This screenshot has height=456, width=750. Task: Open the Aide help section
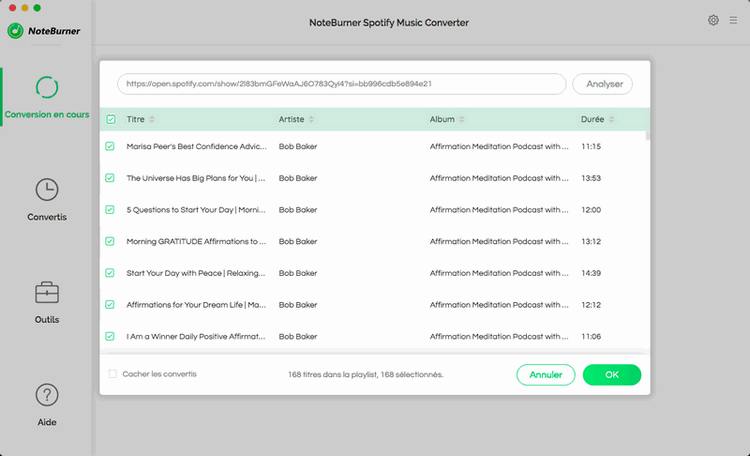(x=47, y=405)
